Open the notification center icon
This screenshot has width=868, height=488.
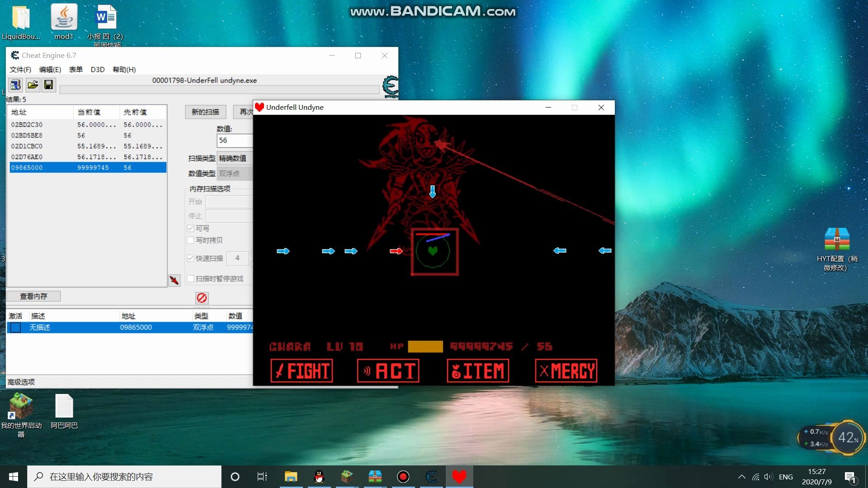click(850, 477)
